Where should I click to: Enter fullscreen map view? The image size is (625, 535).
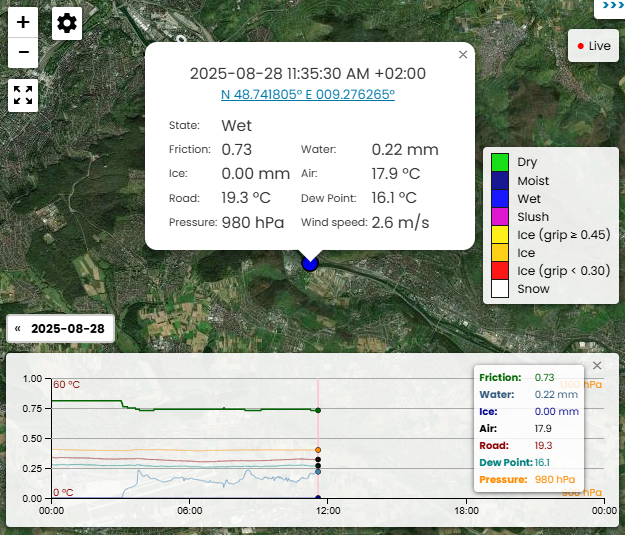click(23, 96)
